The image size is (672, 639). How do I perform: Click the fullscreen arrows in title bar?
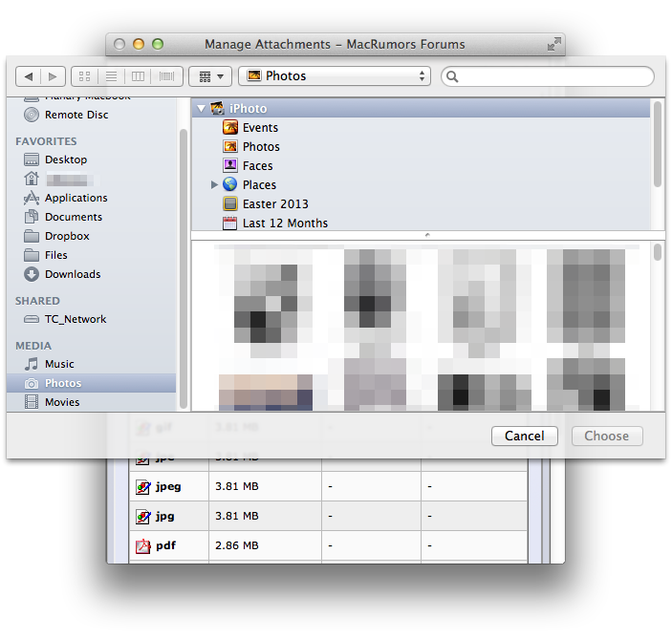click(554, 44)
